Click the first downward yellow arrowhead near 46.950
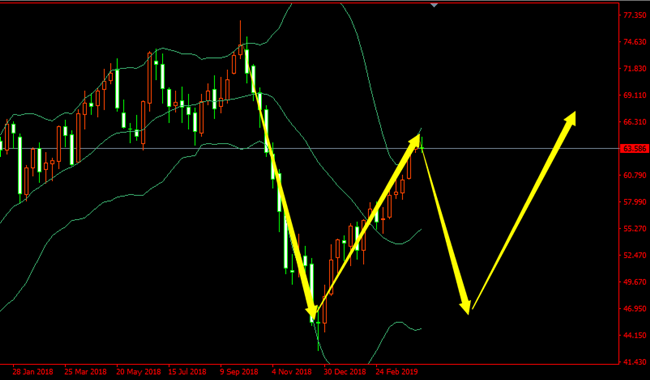This screenshot has width=650, height=380. coord(312,312)
